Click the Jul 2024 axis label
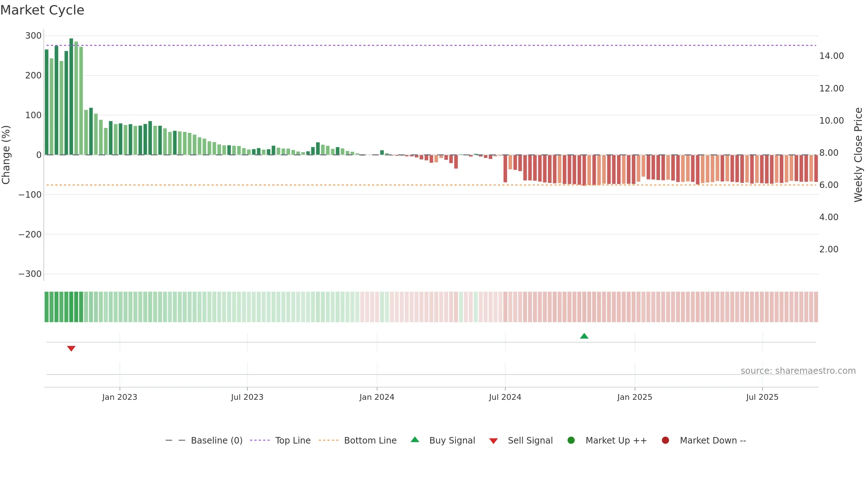The height and width of the screenshot is (488, 868). coord(505,397)
